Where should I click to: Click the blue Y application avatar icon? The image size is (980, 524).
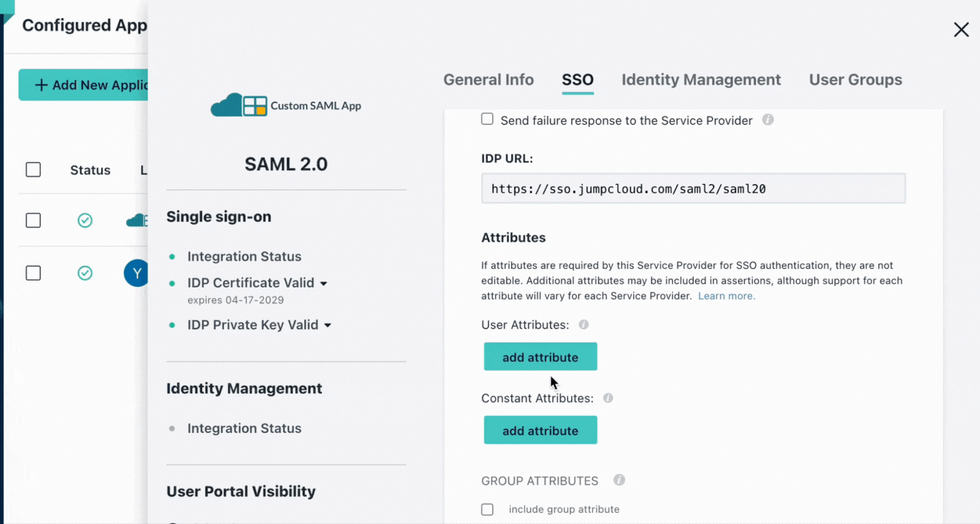click(136, 273)
